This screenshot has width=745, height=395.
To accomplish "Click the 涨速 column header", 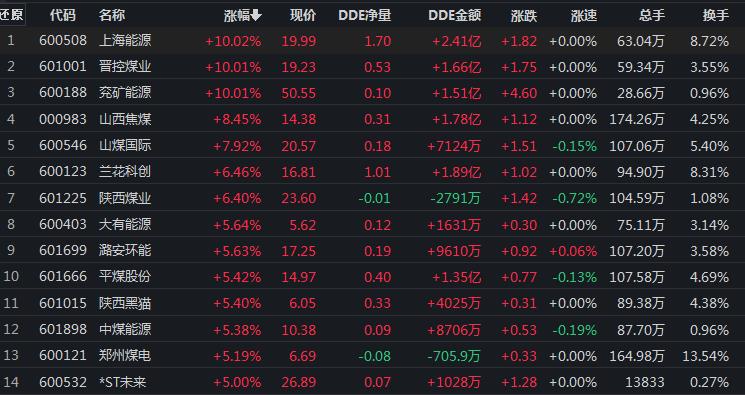I will point(584,15).
